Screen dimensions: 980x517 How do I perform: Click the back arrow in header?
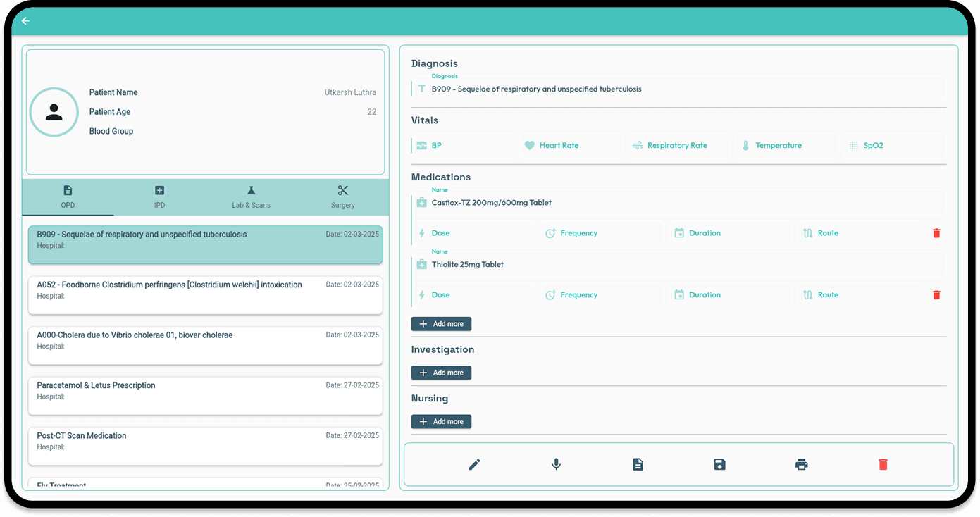click(25, 21)
